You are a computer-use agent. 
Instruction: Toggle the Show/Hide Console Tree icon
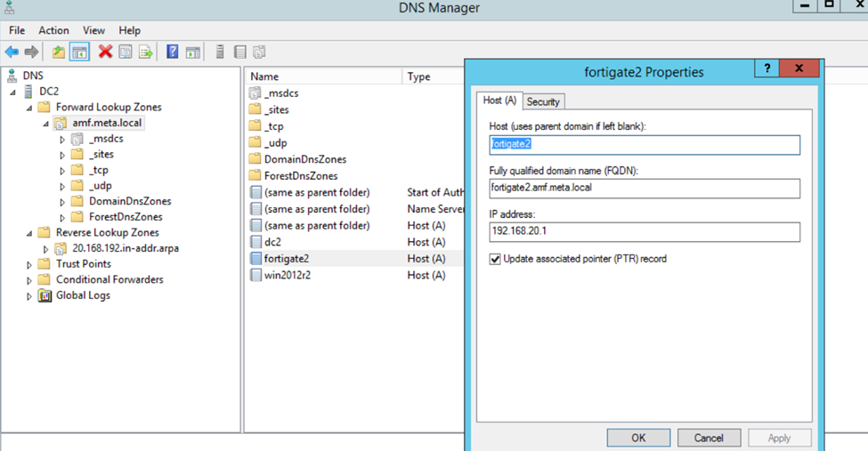[x=79, y=52]
